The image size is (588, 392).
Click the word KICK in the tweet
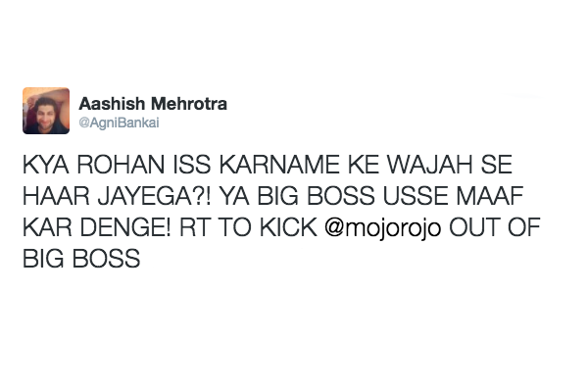pyautogui.click(x=288, y=227)
